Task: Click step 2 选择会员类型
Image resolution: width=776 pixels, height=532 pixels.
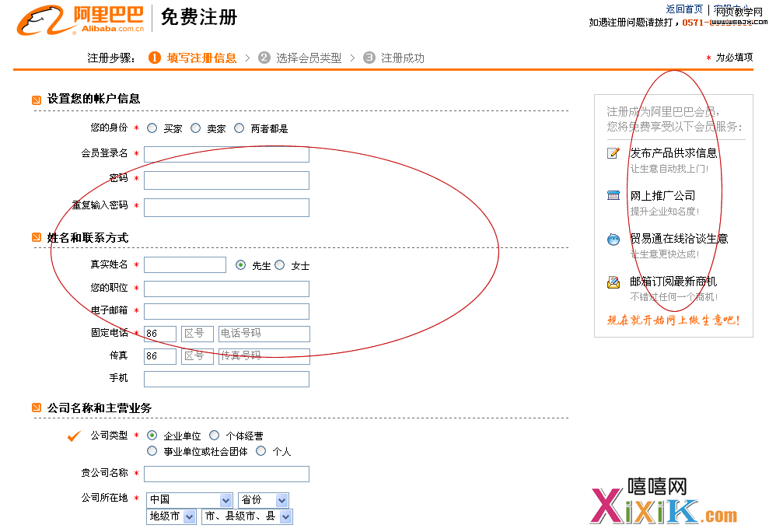Action: 300,58
